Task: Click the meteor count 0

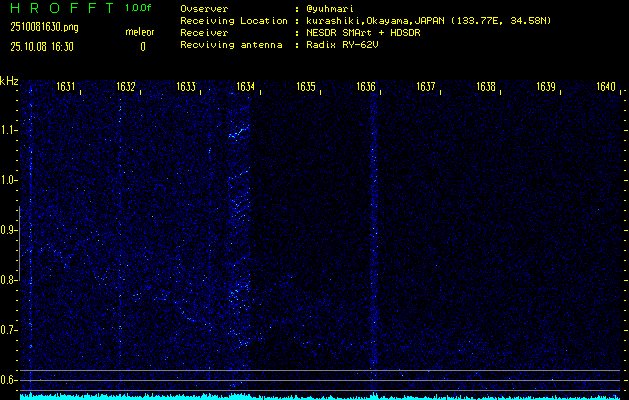Action: [143, 47]
